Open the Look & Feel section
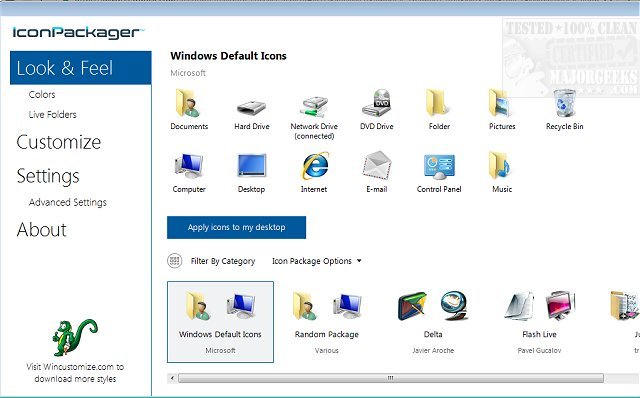This screenshot has width=640, height=398. coord(80,68)
